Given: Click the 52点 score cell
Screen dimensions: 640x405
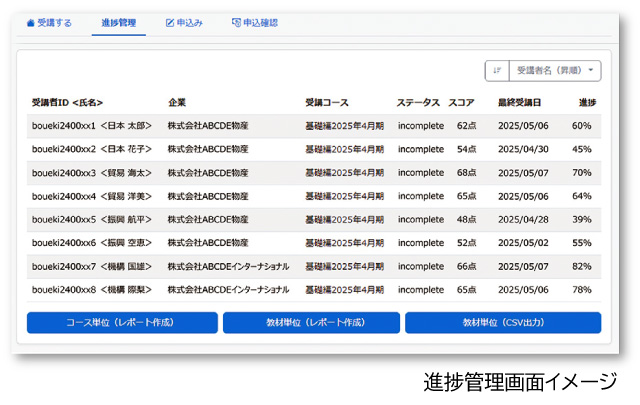Looking at the screenshot, I should point(467,243).
